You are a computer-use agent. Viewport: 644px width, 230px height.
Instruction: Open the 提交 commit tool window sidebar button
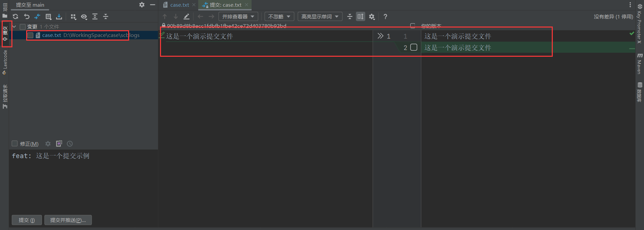(x=5, y=34)
